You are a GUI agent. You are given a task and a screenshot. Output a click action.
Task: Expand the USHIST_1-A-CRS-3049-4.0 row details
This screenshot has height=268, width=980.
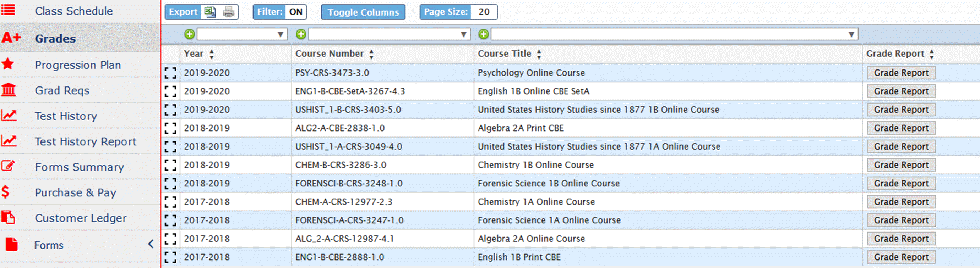pos(170,146)
